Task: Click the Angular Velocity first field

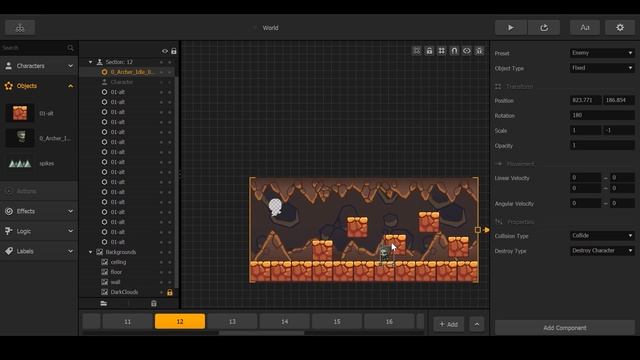Action: click(585, 203)
